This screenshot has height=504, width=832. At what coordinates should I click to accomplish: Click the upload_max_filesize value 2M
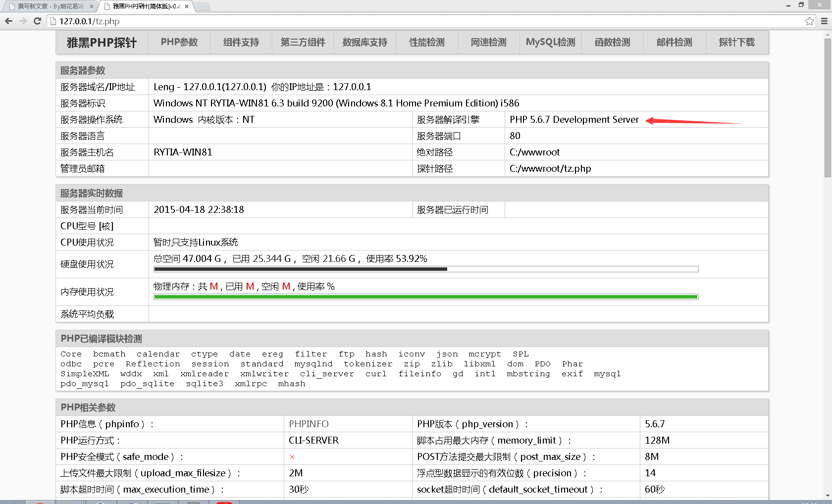click(x=296, y=473)
